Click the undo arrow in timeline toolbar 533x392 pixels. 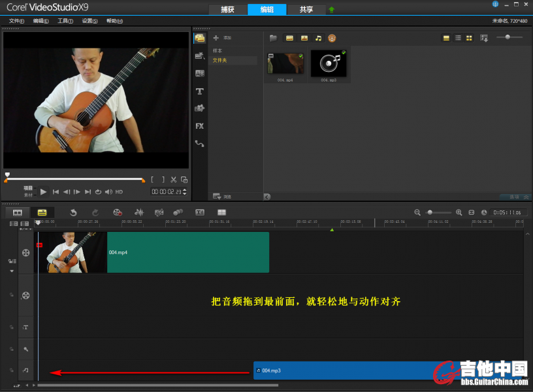pos(73,212)
